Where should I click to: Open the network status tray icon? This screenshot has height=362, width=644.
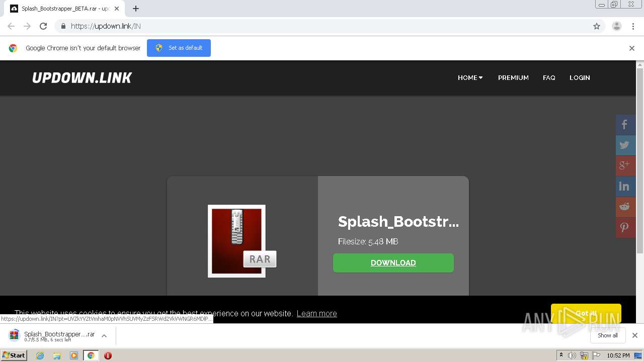(584, 355)
